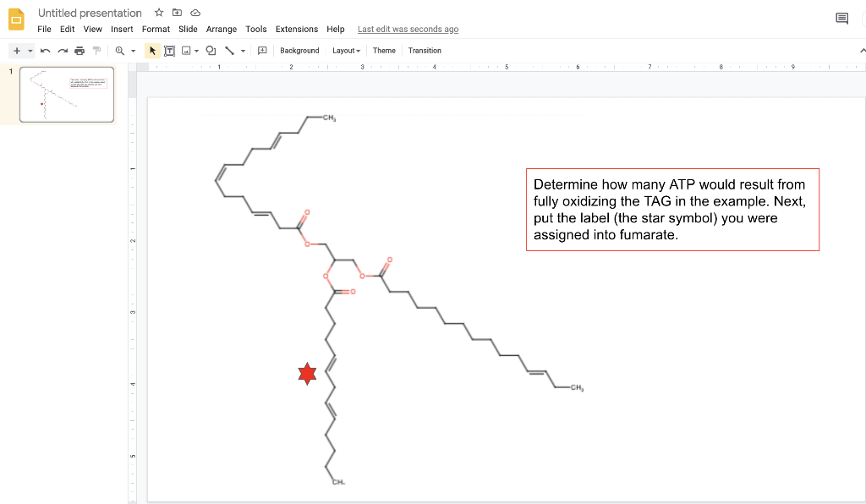This screenshot has width=866, height=504.
Task: Redo the last action
Action: pos(63,51)
